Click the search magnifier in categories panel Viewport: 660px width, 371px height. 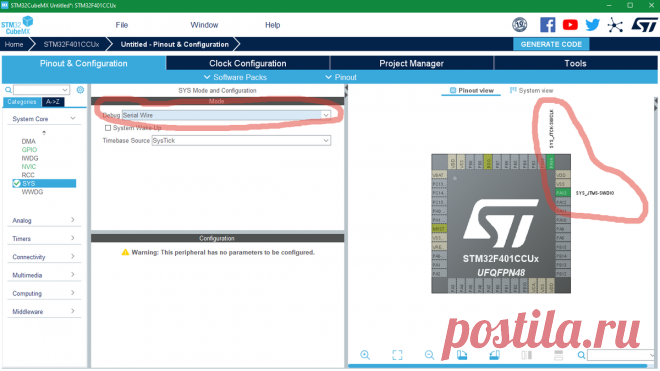pyautogui.click(x=8, y=90)
